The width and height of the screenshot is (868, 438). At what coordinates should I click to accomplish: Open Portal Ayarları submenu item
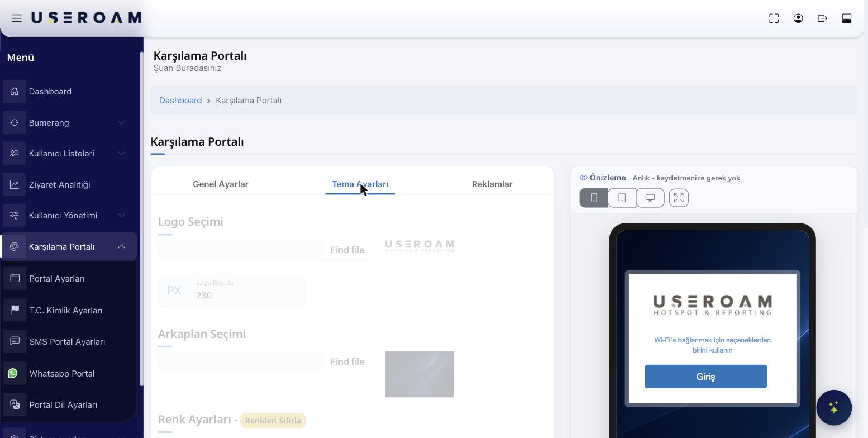pos(57,278)
